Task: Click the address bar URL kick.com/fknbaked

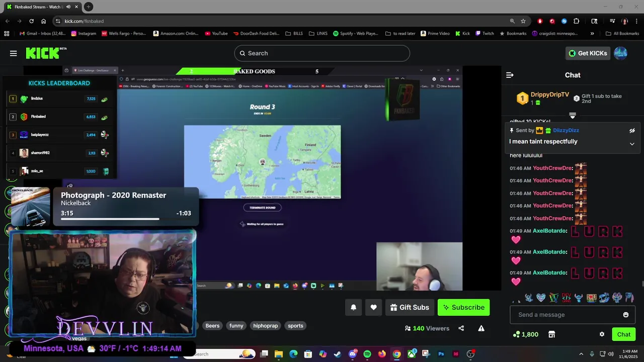Action: tap(84, 21)
